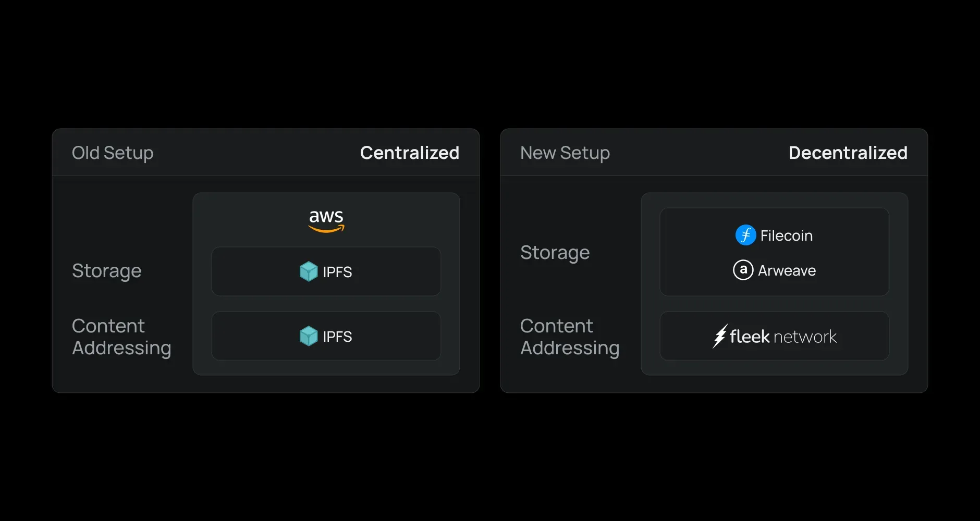The width and height of the screenshot is (980, 521).
Task: Click the AWS logo
Action: (326, 220)
